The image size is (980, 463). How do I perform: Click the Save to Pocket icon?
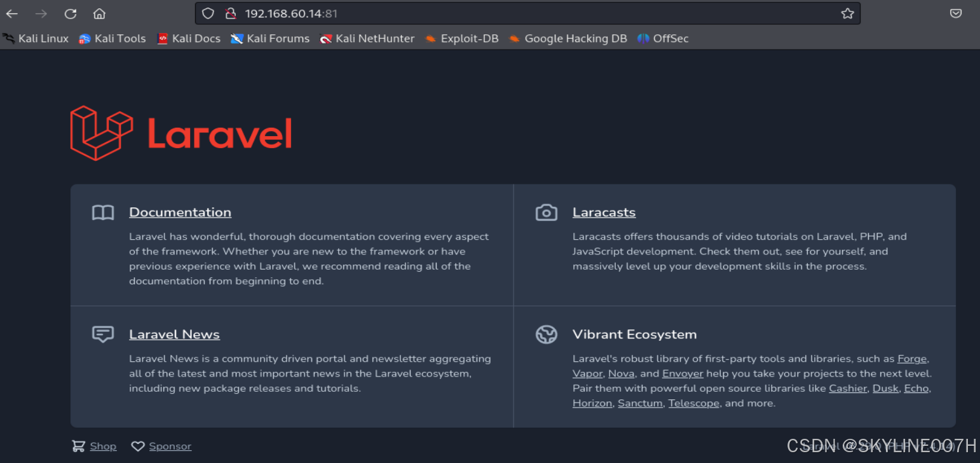tap(955, 13)
